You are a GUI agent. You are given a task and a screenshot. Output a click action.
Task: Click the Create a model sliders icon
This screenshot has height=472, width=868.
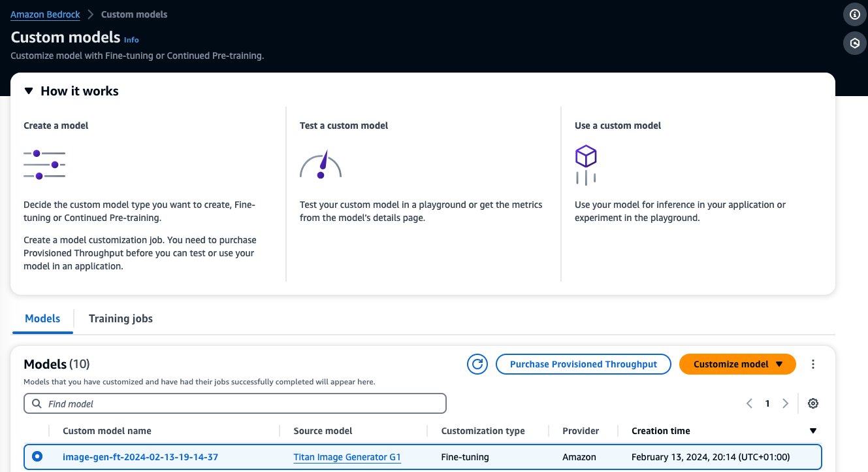coord(44,164)
